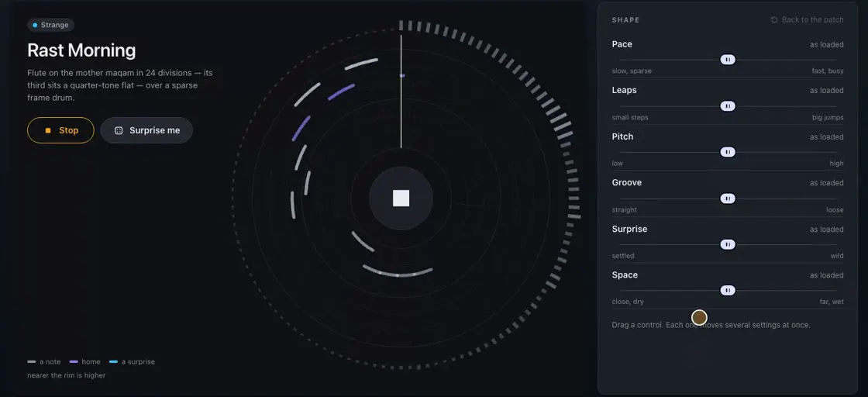Viewport: 868px width, 397px height.
Task: Click the 'settled' label under Surprise
Action: click(623, 256)
